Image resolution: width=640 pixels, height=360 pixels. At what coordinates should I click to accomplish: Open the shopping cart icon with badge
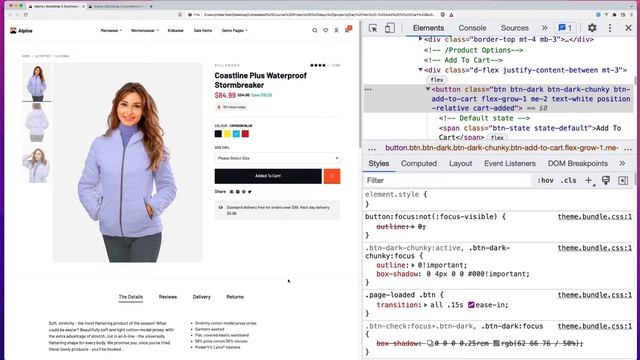click(348, 29)
